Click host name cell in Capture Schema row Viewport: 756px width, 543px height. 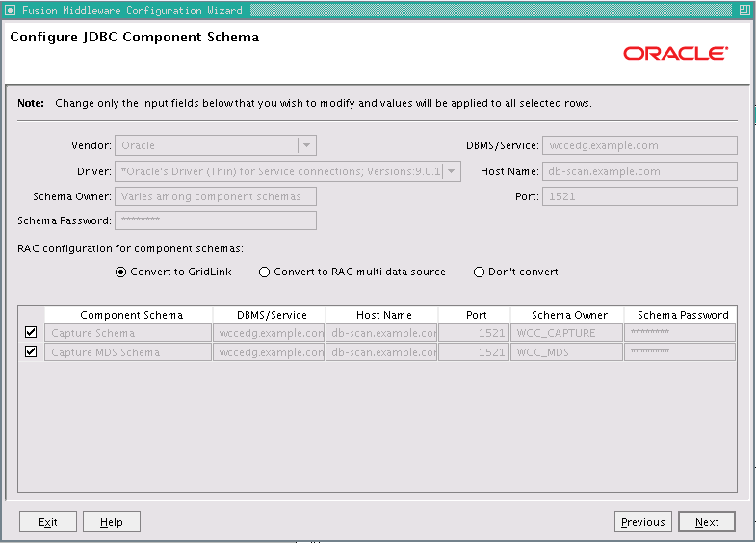click(x=382, y=333)
